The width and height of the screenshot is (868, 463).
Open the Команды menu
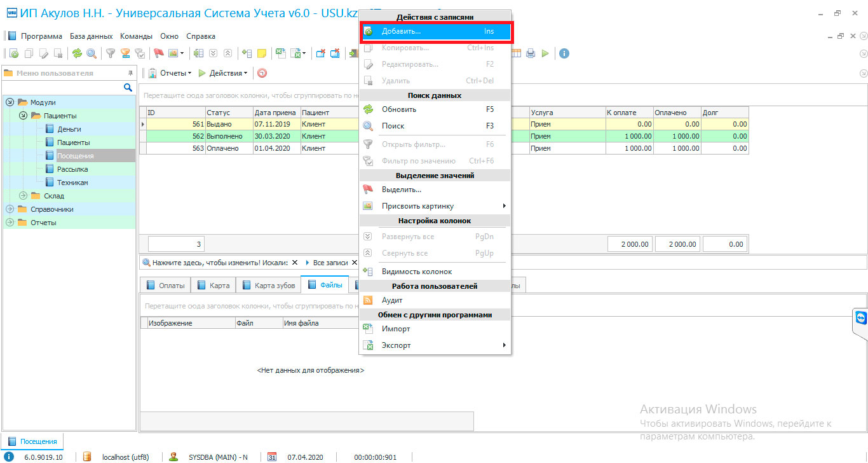(136, 36)
